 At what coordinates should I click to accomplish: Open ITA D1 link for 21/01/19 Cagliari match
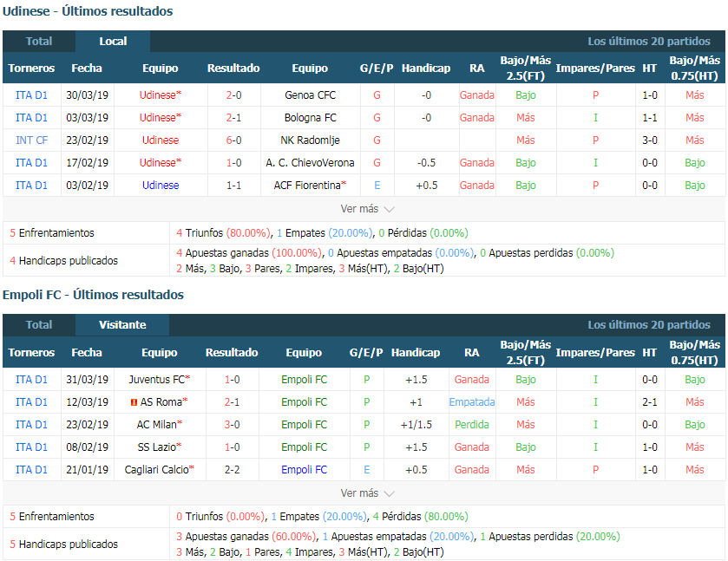(x=31, y=470)
